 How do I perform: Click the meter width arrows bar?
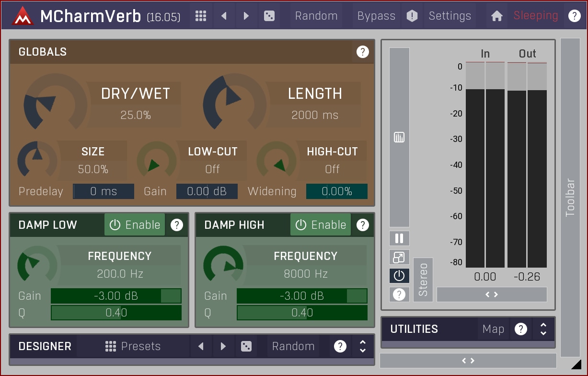[492, 294]
